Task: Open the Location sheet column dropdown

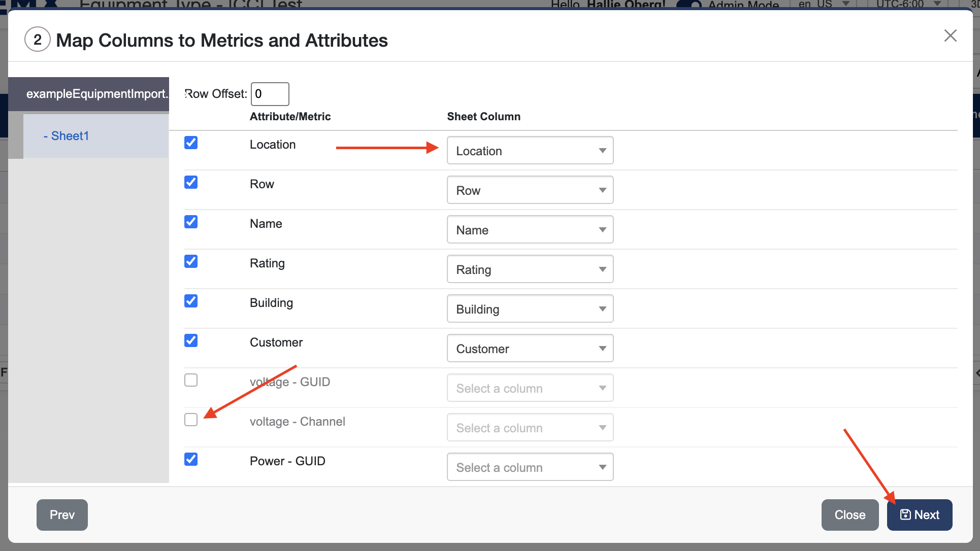Action: pyautogui.click(x=530, y=151)
